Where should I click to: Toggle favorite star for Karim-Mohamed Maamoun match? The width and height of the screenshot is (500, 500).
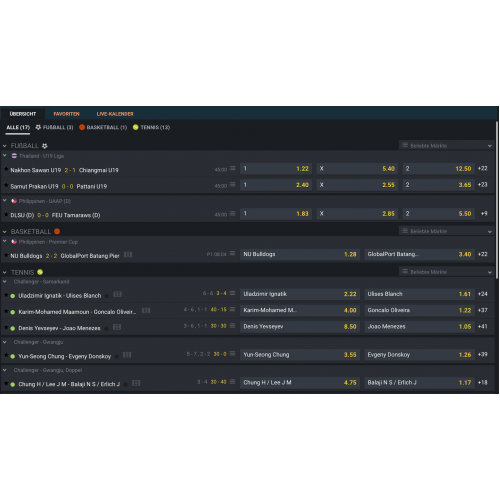click(x=6, y=311)
